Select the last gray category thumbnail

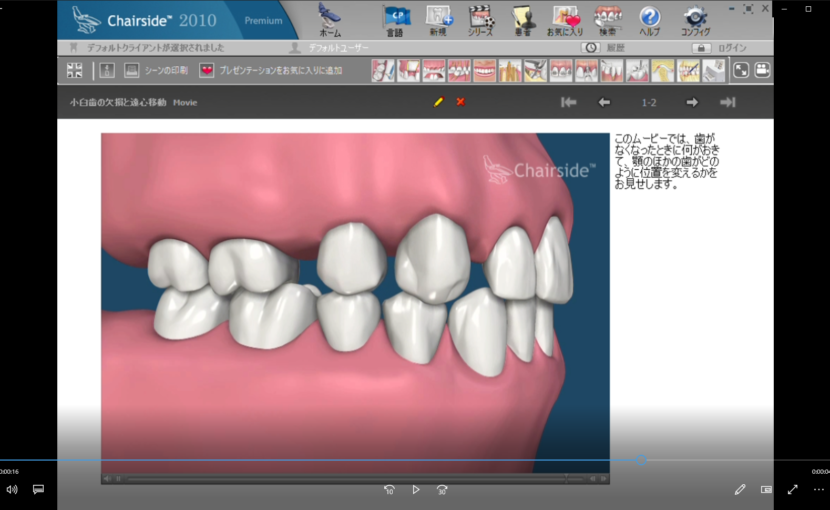(713, 70)
